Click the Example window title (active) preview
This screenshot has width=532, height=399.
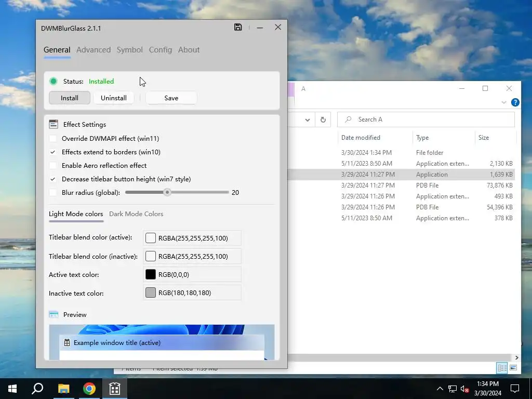click(x=162, y=343)
